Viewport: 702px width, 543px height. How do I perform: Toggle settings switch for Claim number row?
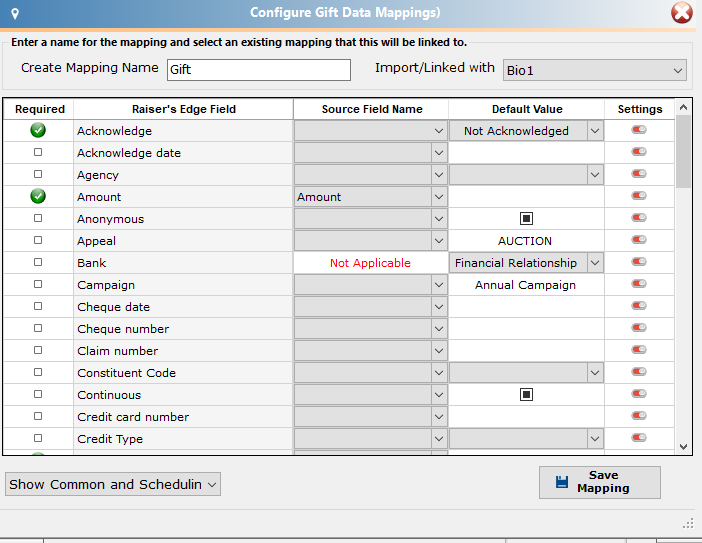[x=639, y=350]
